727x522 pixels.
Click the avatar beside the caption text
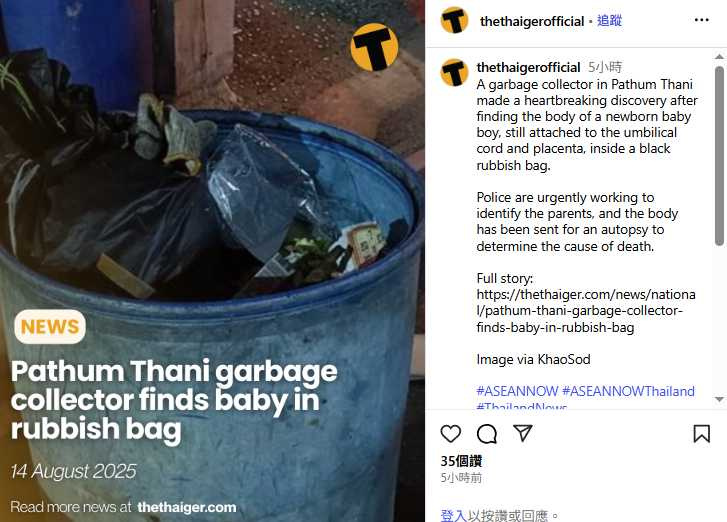pos(454,73)
